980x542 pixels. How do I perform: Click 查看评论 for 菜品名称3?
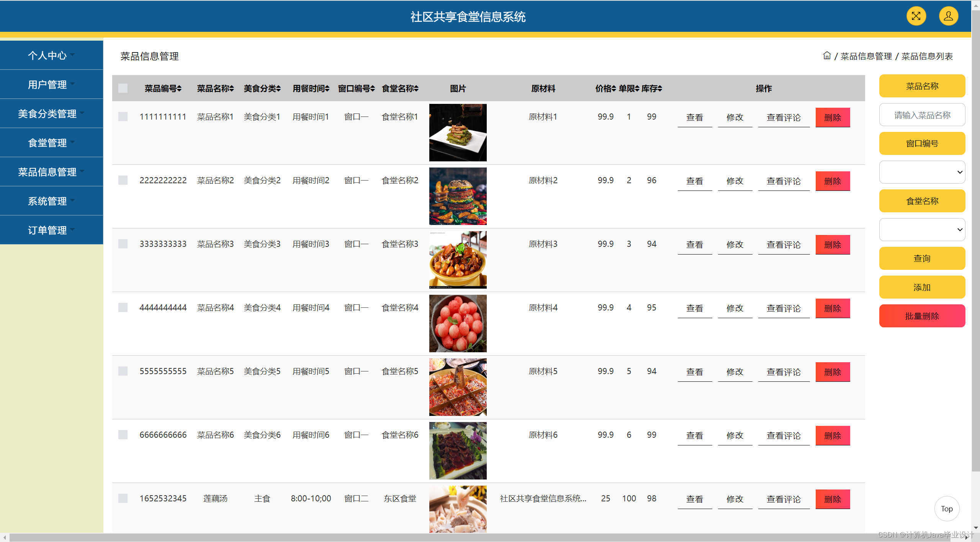point(784,245)
